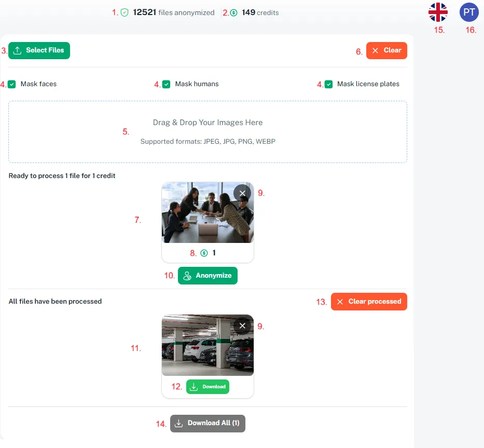
Task: Click the coin icon under the meeting photo
Action: [204, 253]
